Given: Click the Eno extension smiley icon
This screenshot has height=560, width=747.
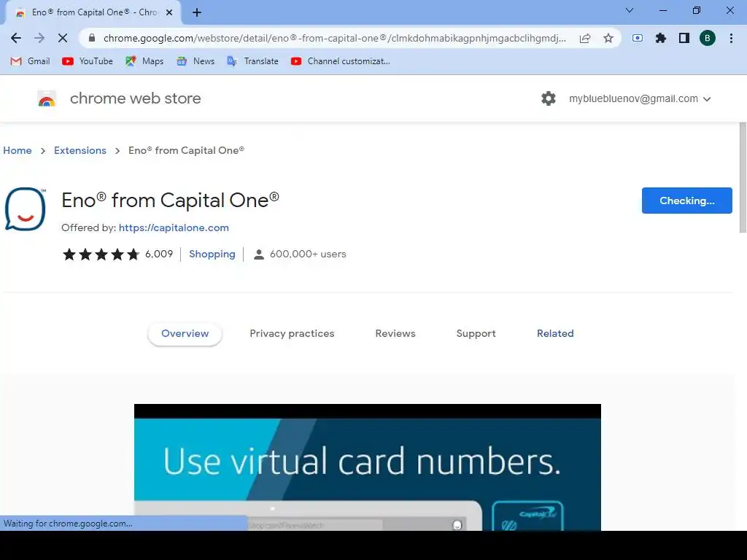Looking at the screenshot, I should tap(26, 209).
